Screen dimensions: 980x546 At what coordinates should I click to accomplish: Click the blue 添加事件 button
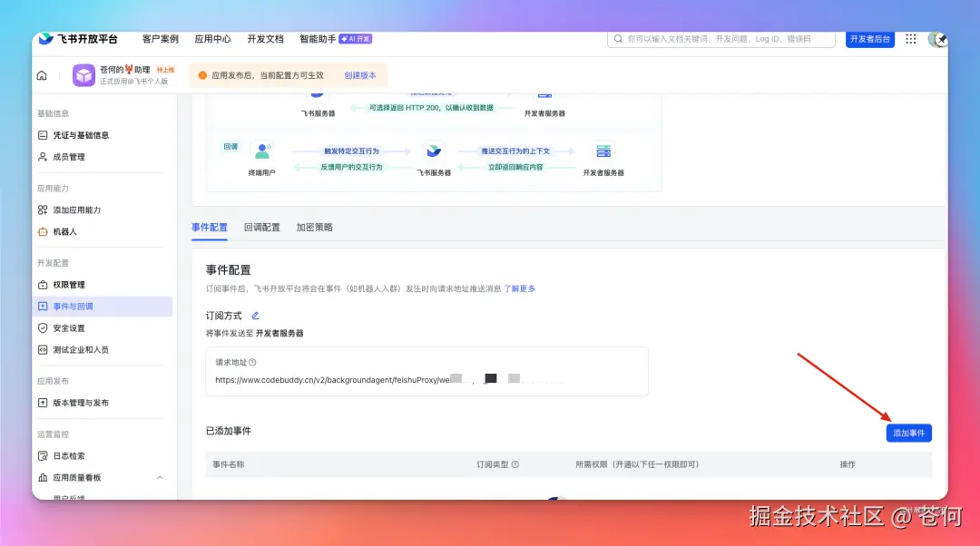(908, 433)
